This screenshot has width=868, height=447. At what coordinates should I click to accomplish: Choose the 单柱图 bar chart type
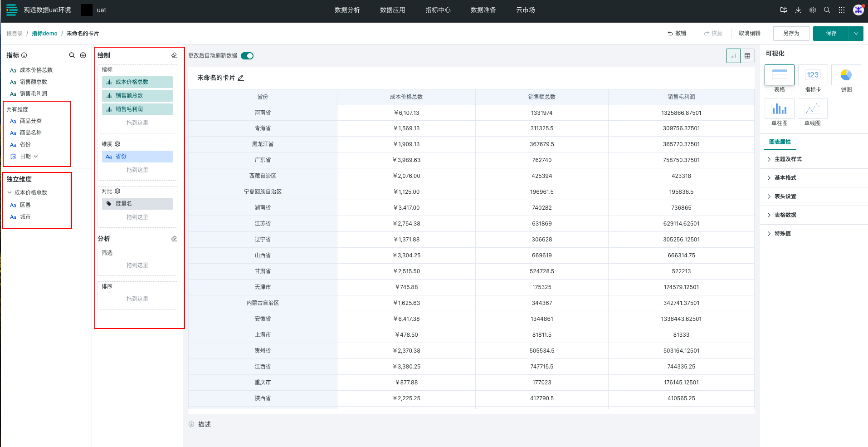779,109
